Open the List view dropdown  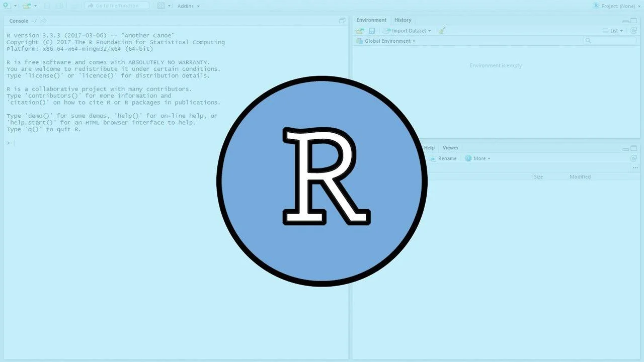click(x=613, y=31)
